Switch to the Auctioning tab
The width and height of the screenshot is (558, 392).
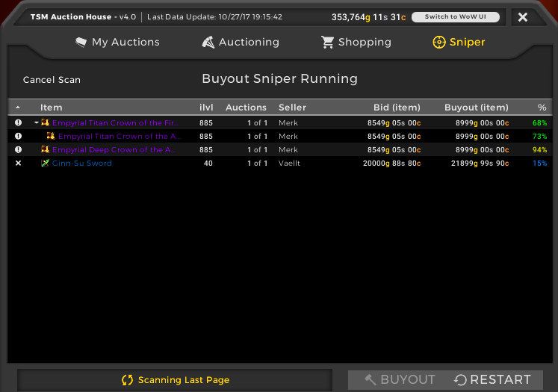click(x=241, y=42)
